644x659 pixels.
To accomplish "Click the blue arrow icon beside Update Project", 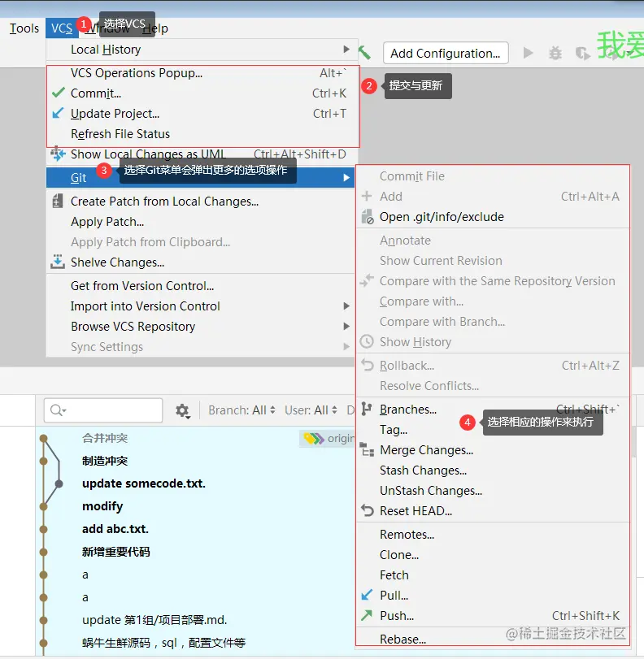I will [x=58, y=113].
